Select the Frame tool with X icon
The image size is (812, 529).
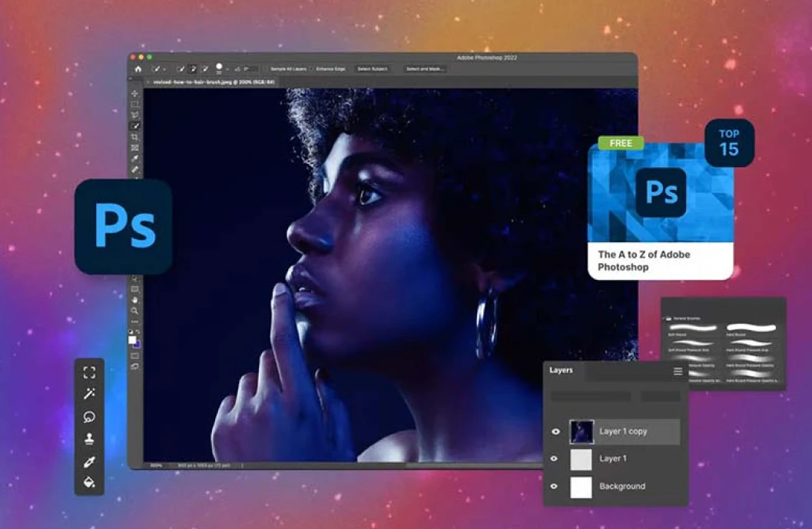pyautogui.click(x=134, y=148)
